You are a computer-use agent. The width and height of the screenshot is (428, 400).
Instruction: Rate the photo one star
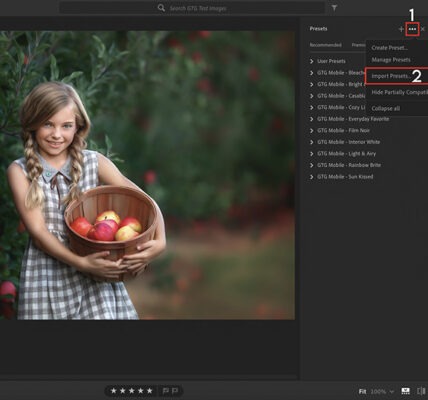click(114, 391)
